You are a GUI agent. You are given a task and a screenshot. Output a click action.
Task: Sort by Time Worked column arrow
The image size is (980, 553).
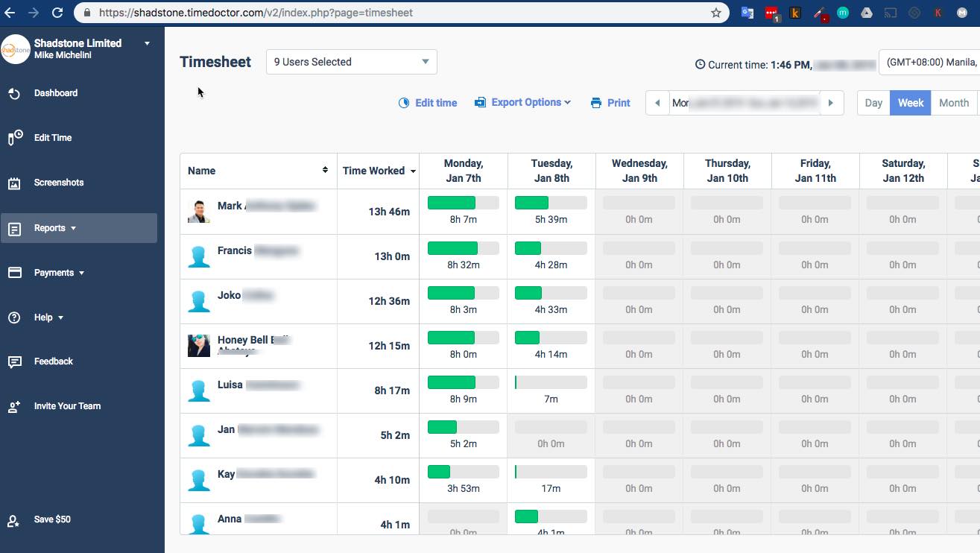coord(413,171)
